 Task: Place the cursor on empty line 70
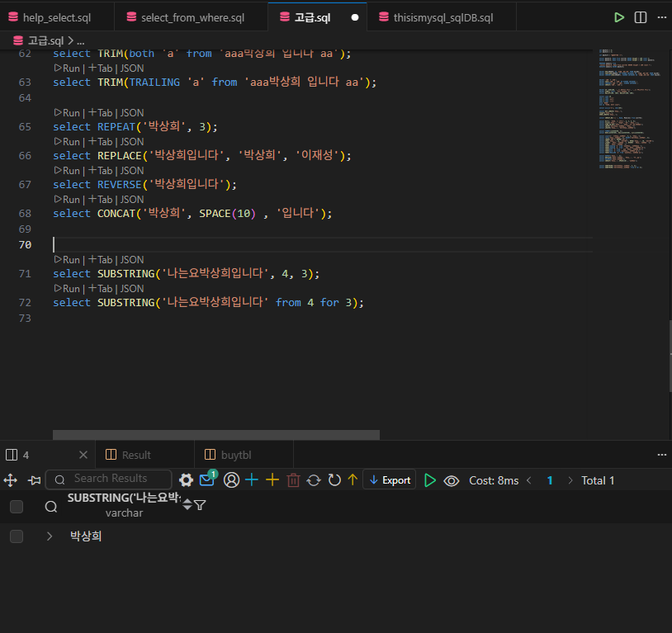pyautogui.click(x=321, y=245)
